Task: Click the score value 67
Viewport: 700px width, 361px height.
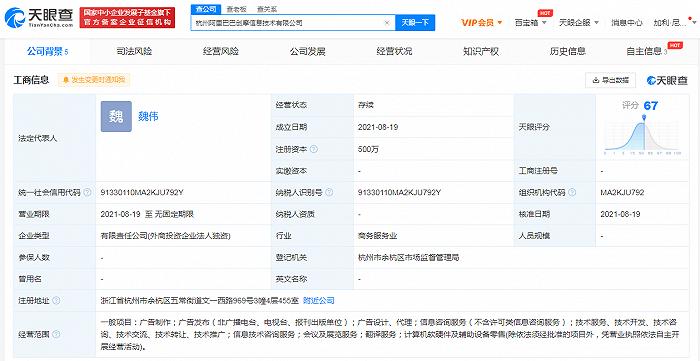Action: point(650,106)
